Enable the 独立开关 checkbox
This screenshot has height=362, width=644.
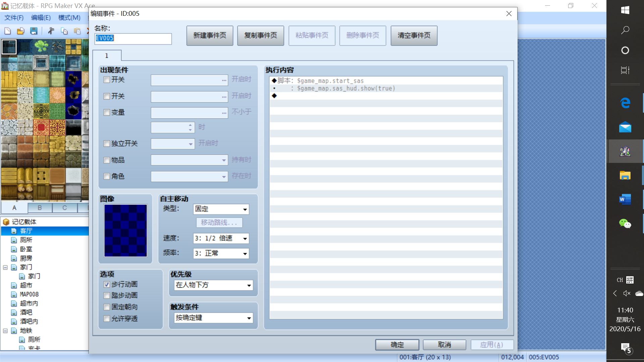point(107,144)
